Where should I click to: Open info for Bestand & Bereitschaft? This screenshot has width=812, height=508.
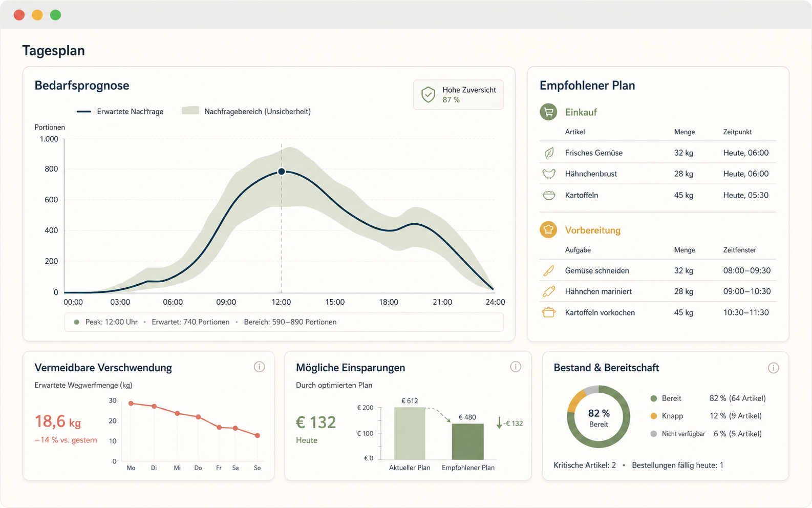pyautogui.click(x=774, y=368)
